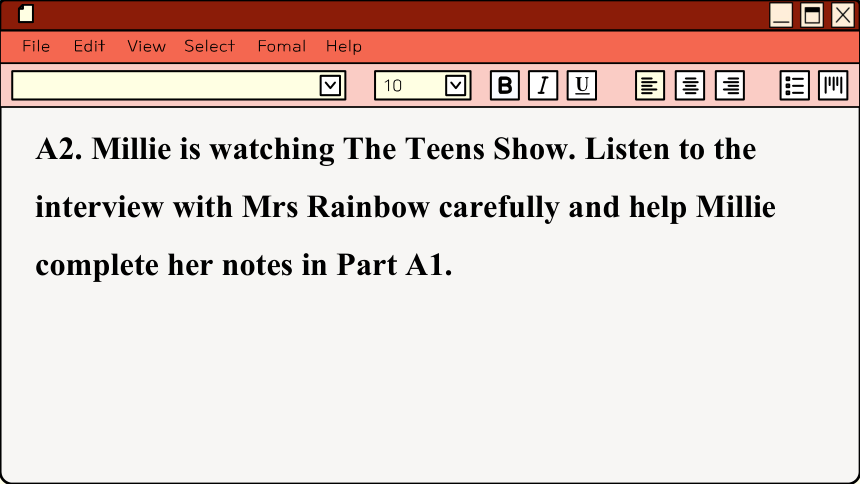Screen dimensions: 860x484
Task: Open the font size dropdown arrow
Action: click(x=455, y=86)
